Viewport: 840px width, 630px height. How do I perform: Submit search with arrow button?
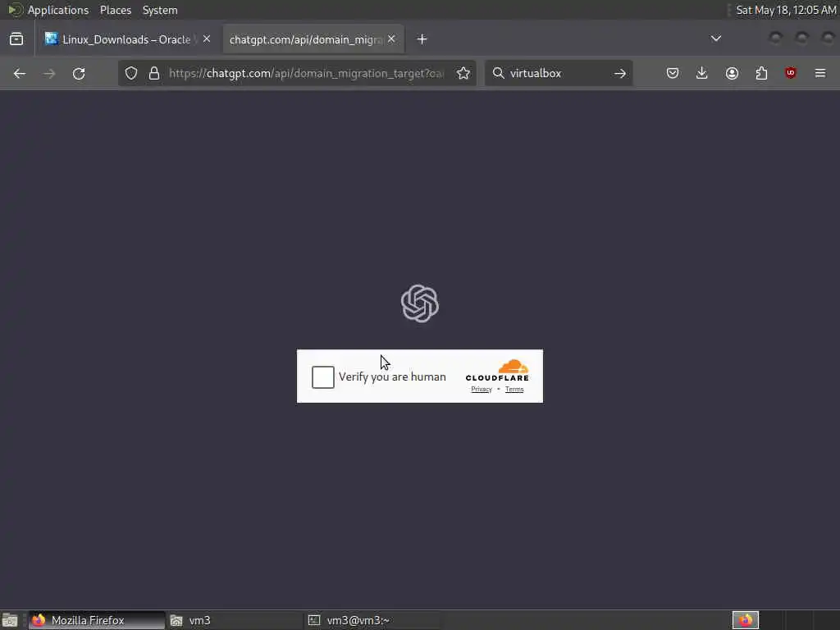pyautogui.click(x=620, y=73)
